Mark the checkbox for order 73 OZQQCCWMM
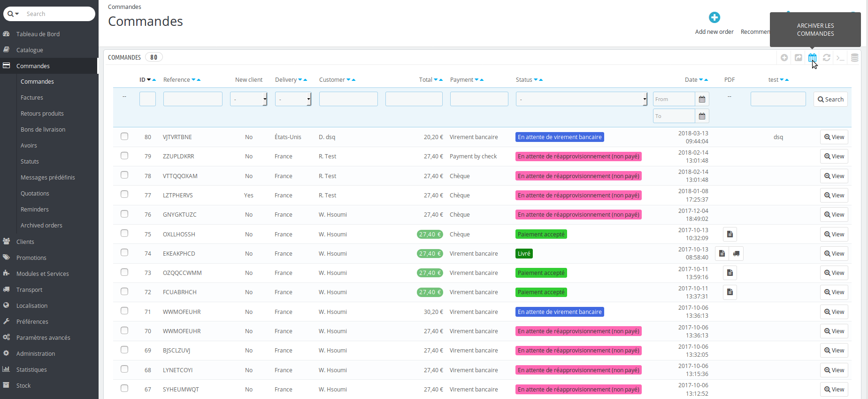This screenshot has height=399, width=868. tap(124, 272)
